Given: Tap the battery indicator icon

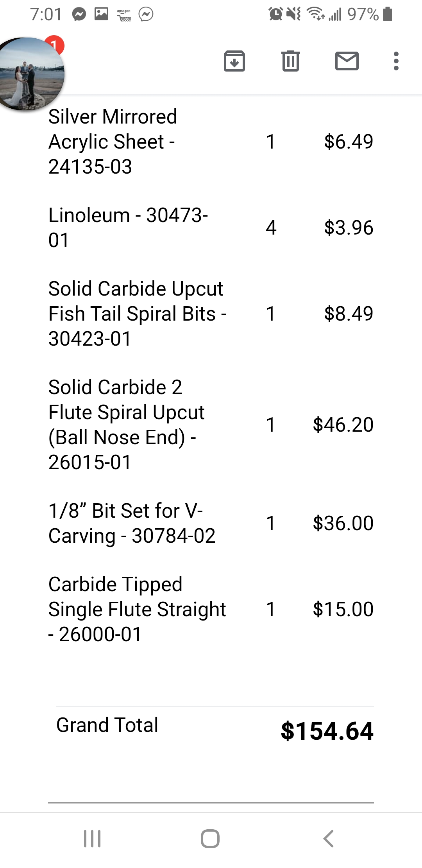Looking at the screenshot, I should pos(388,14).
